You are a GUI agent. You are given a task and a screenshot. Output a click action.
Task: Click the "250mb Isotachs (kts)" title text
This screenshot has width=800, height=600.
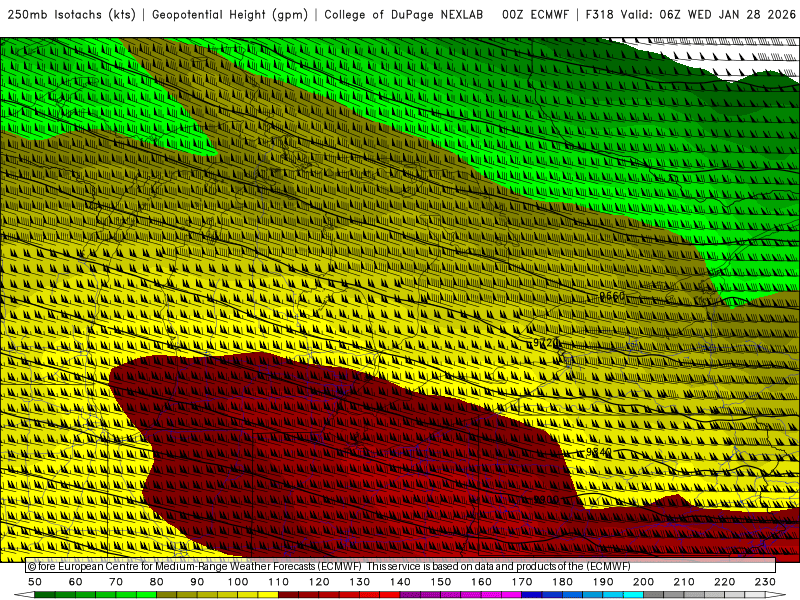coord(72,15)
